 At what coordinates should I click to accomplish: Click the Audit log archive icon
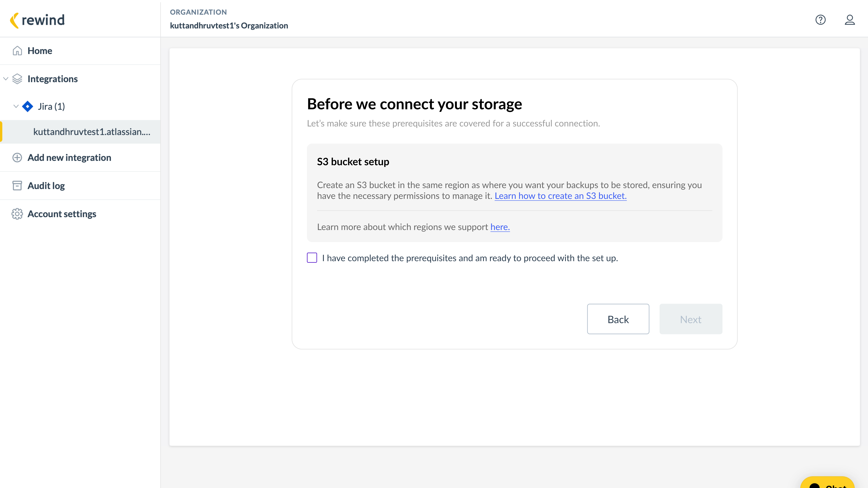point(17,186)
